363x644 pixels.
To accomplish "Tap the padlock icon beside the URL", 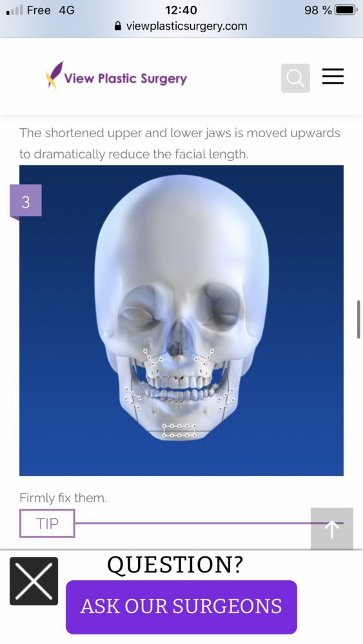I will click(x=118, y=26).
